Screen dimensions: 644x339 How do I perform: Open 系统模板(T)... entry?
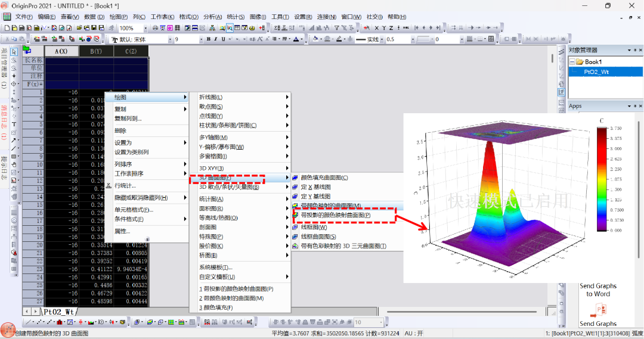[240, 267]
